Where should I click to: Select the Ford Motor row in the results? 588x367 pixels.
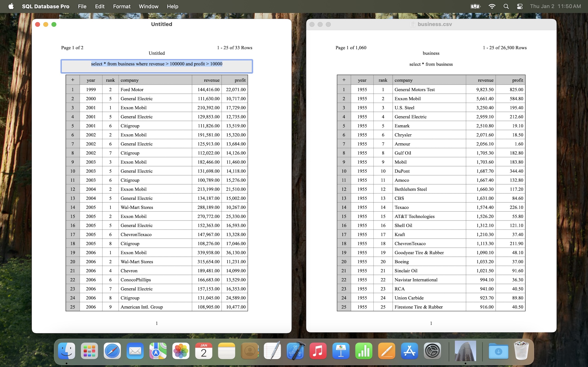(132, 89)
